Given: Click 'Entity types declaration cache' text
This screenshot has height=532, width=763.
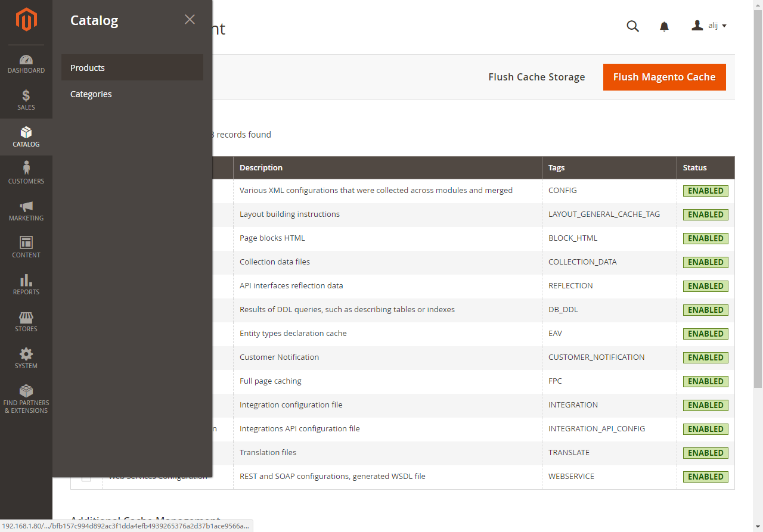Looking at the screenshot, I should (293, 333).
